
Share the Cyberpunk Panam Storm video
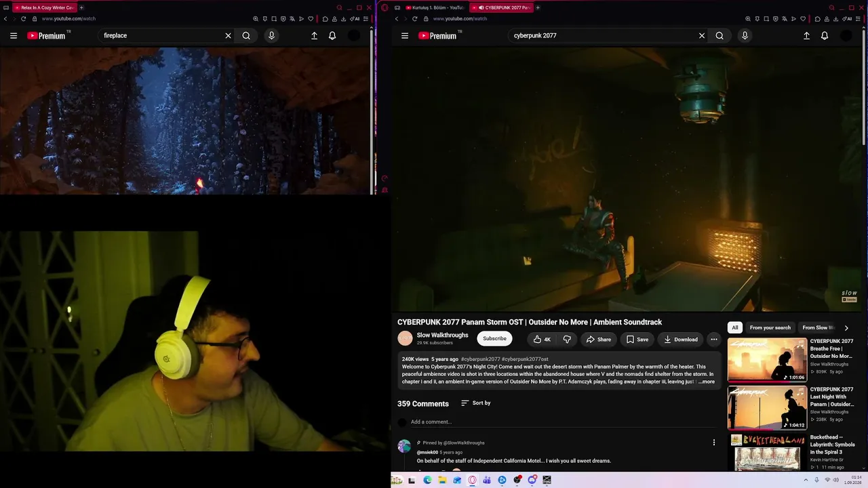tap(599, 340)
